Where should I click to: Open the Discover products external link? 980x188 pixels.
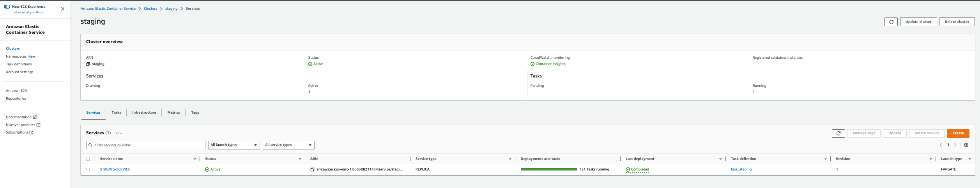tap(23, 125)
